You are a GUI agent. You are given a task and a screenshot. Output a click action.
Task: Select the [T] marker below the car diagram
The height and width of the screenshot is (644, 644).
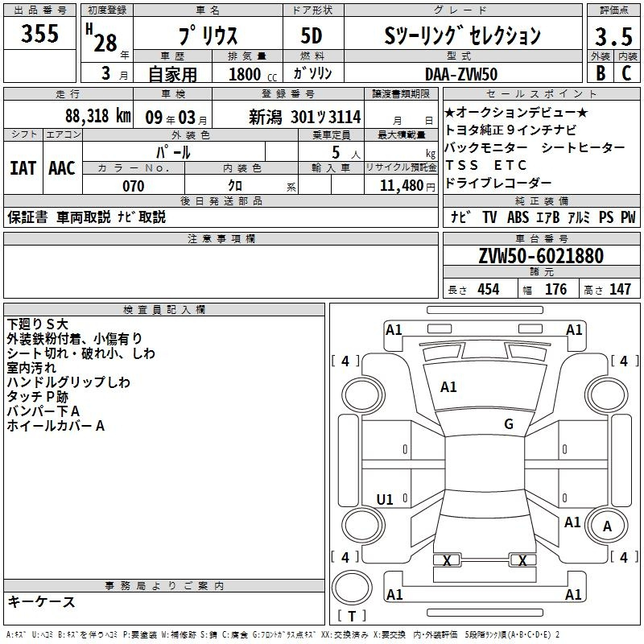[x=351, y=617]
